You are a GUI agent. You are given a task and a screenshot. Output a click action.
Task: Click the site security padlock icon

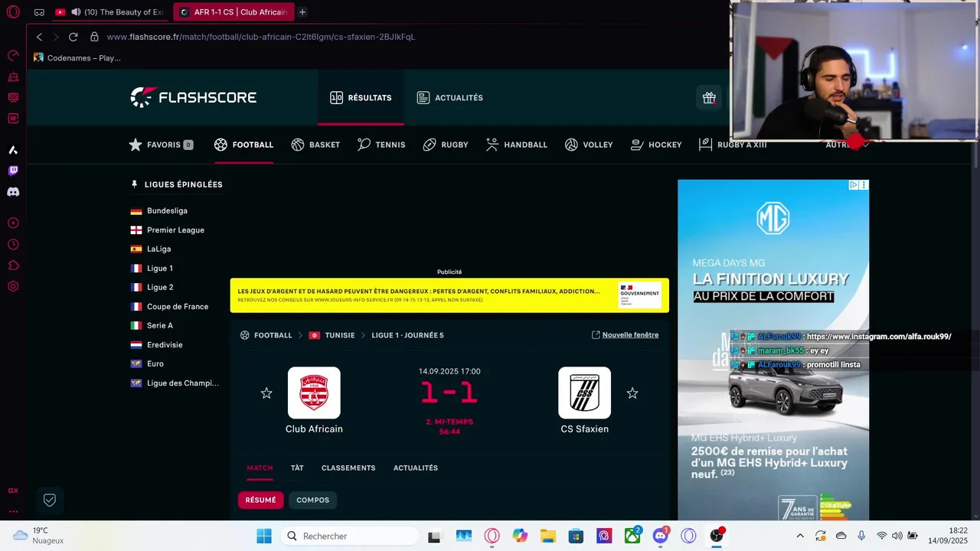click(x=94, y=37)
